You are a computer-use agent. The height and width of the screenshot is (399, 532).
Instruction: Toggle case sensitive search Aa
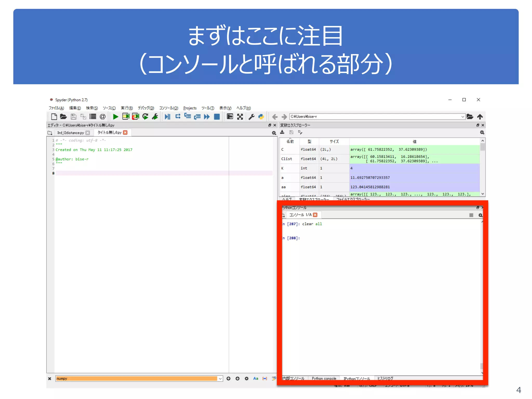[x=256, y=378]
